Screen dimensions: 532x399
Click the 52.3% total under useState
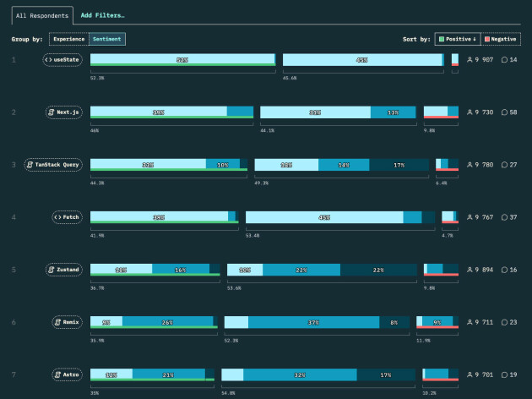click(97, 78)
